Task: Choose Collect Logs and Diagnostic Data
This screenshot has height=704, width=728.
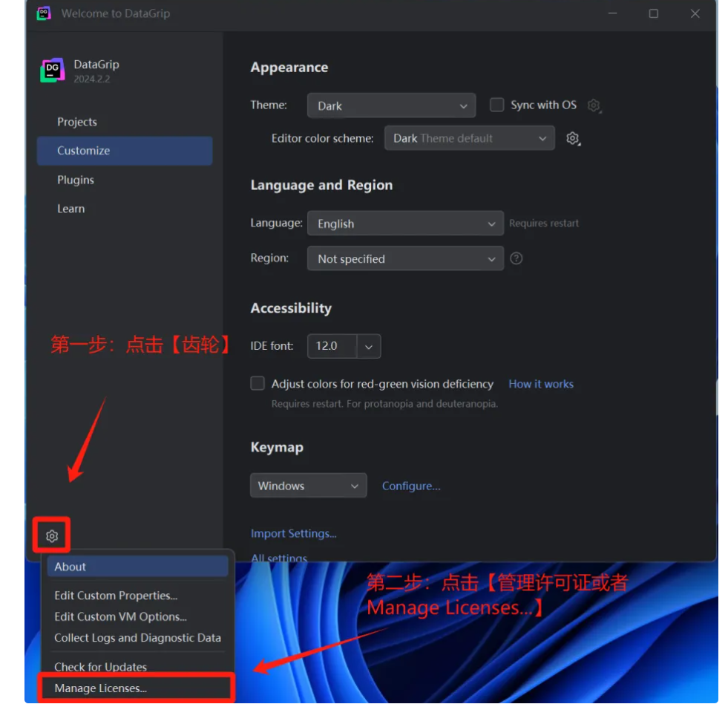Action: [137, 638]
